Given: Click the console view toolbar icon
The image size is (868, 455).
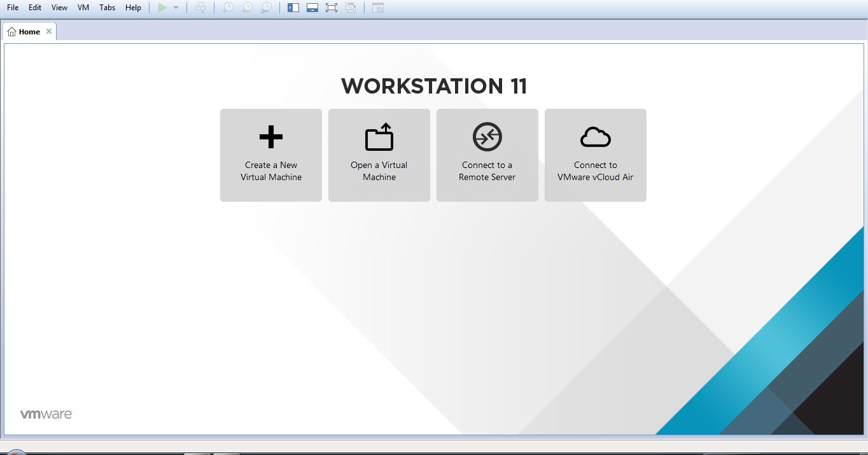Looking at the screenshot, I should (x=378, y=8).
